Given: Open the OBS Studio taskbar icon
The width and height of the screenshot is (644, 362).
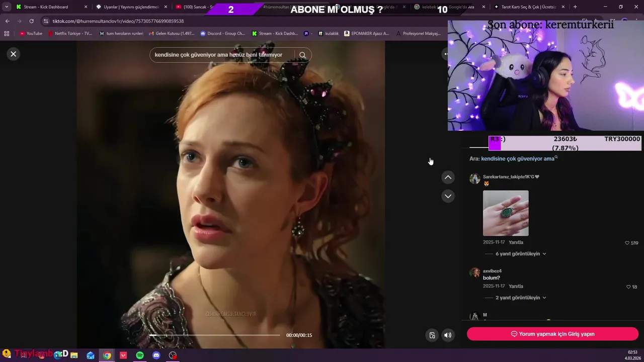Looking at the screenshot, I should 173,355.
